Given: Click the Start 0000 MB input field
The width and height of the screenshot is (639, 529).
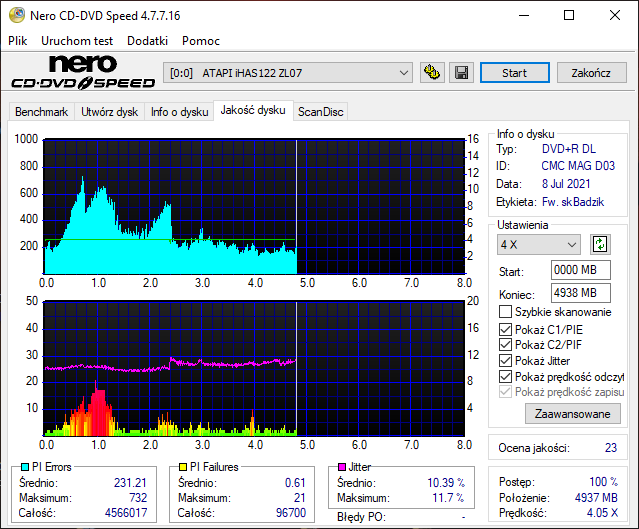Looking at the screenshot, I should coord(581,270).
